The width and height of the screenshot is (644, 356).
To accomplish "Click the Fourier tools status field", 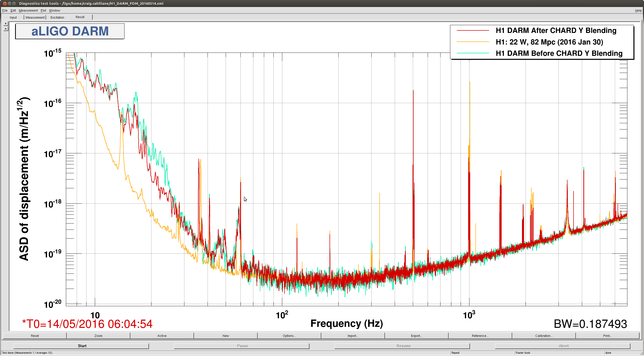I will point(559,353).
